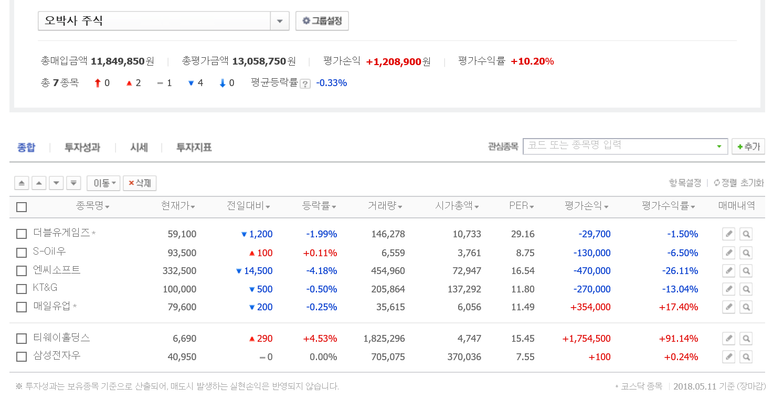Click the move-to-bottom arrow icon
This screenshot has height=399, width=773.
point(73,183)
